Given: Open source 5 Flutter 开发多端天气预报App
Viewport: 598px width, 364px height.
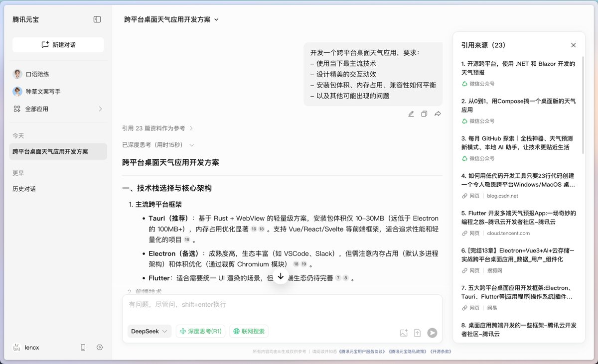Looking at the screenshot, I should pos(518,218).
